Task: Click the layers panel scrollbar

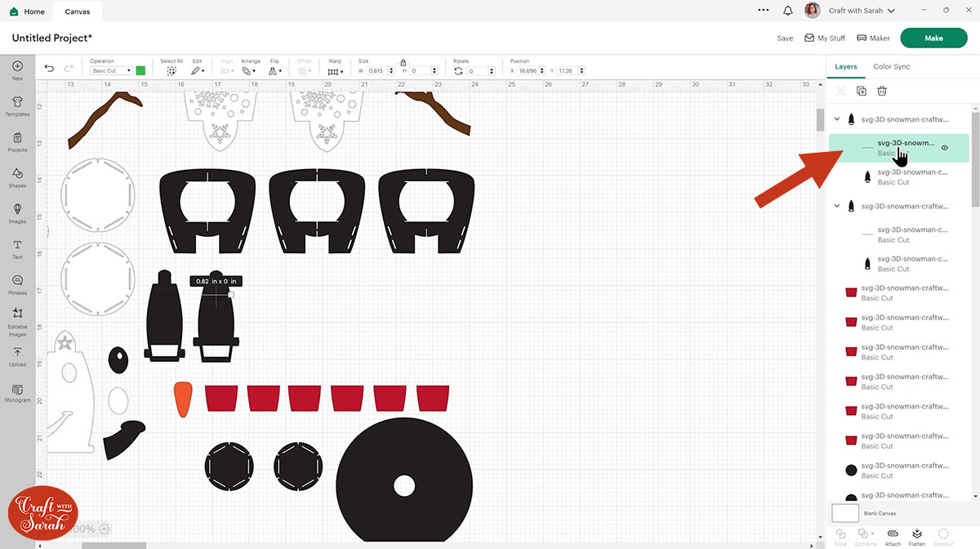Action: (975, 159)
